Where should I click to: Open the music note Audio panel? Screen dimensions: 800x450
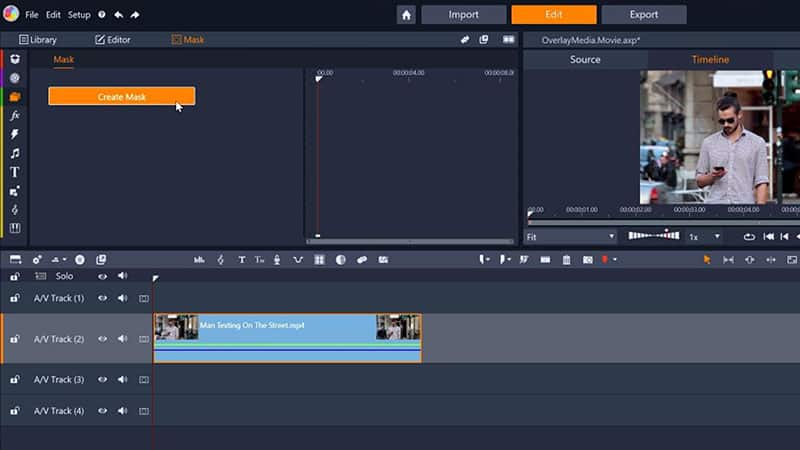click(x=15, y=153)
